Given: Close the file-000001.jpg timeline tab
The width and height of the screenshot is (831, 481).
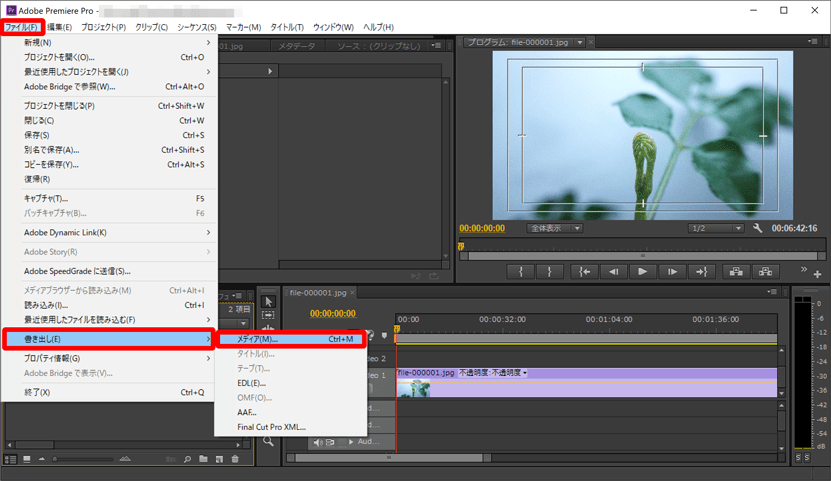Looking at the screenshot, I should (x=352, y=292).
